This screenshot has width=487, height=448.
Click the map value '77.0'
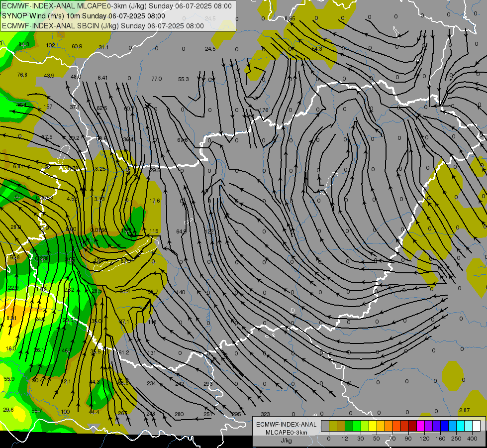pyautogui.click(x=157, y=79)
